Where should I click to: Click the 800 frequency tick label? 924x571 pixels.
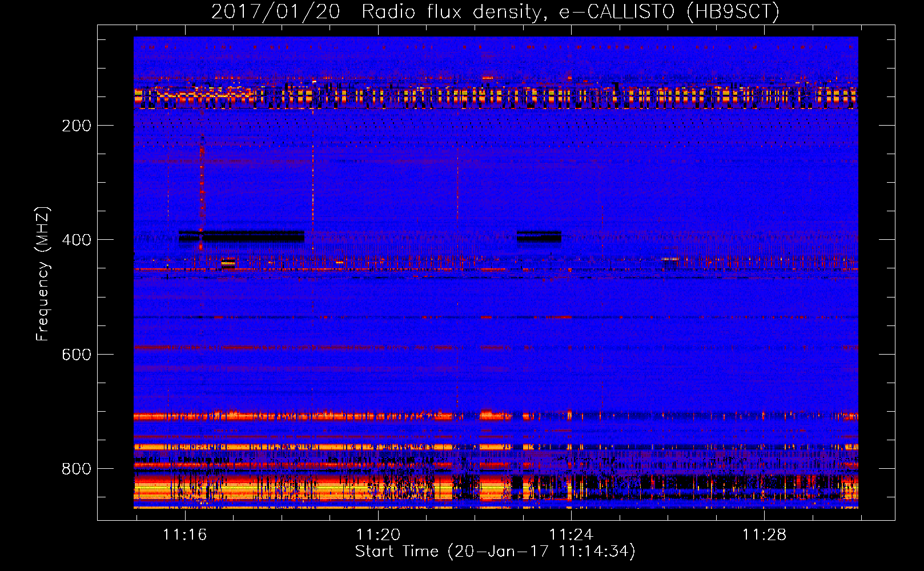(x=77, y=469)
